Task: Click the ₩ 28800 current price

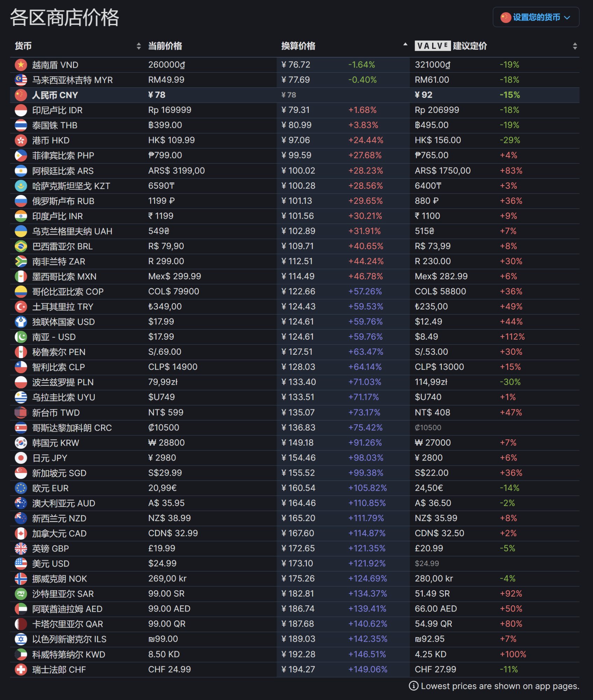Action: 166,442
